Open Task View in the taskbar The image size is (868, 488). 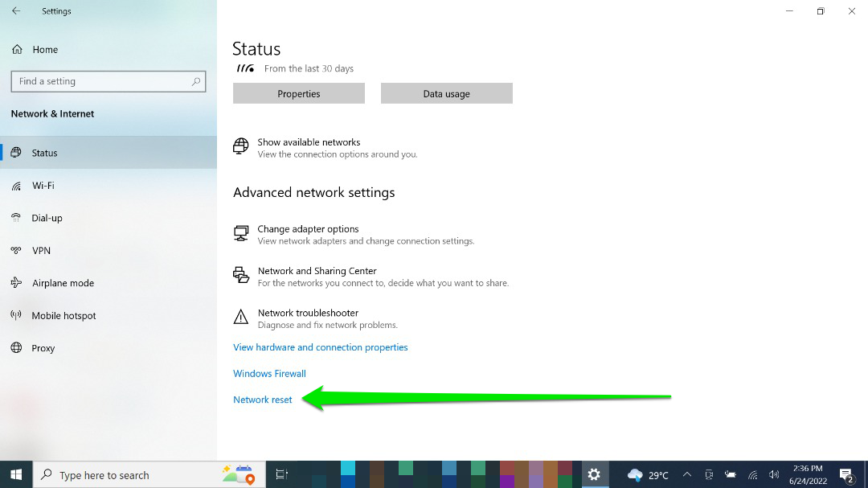[x=282, y=474]
